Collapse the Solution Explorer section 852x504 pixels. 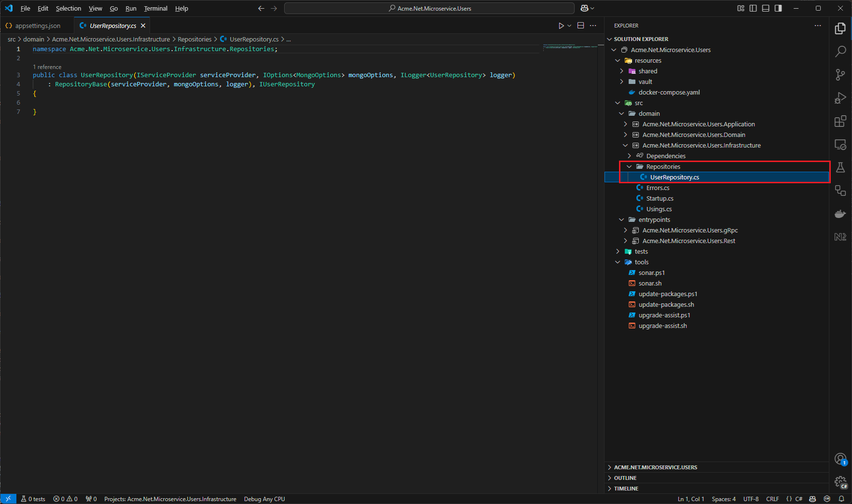pyautogui.click(x=610, y=39)
